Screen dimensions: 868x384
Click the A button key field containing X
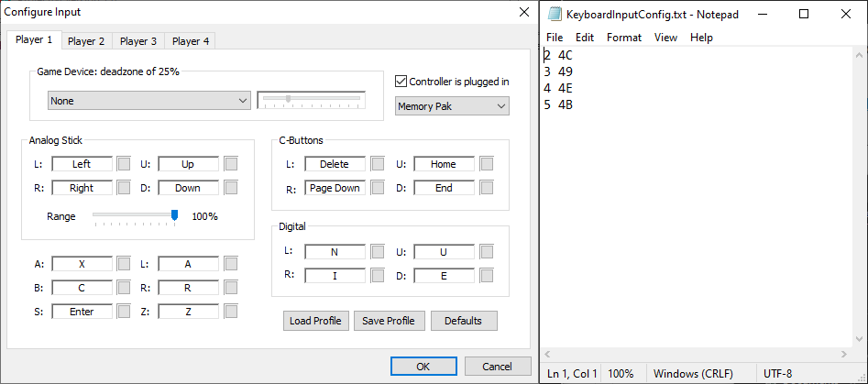[x=82, y=264]
